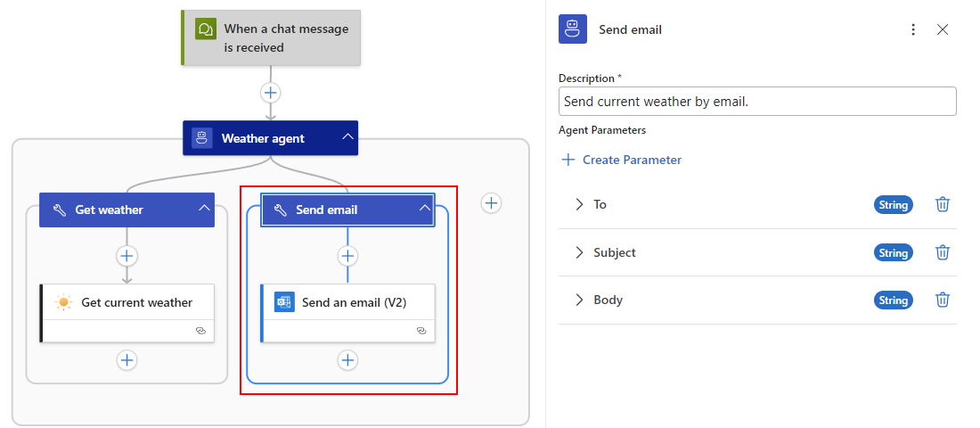Viewport: 980px width, 428px height.
Task: Add an action below Get current weather
Action: click(x=127, y=360)
